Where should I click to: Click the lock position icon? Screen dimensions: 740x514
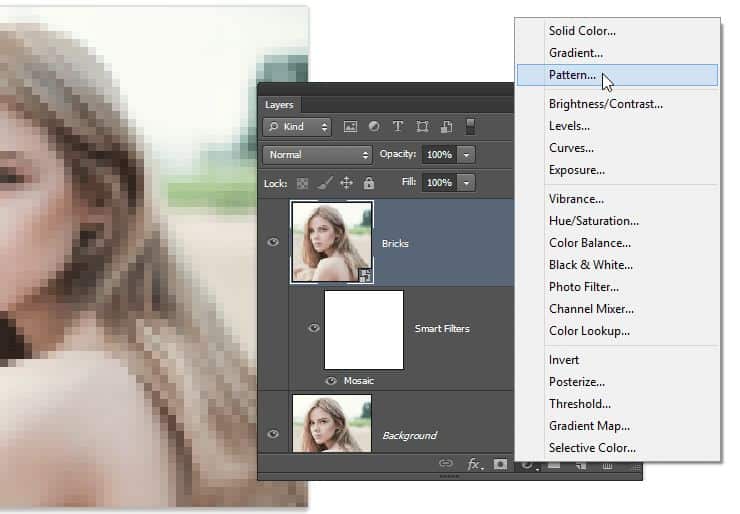pyautogui.click(x=347, y=183)
